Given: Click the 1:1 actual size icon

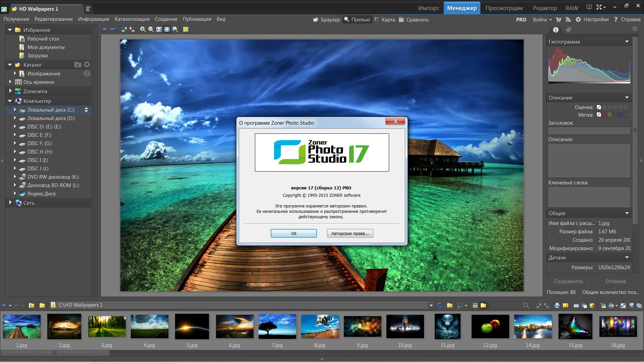Looking at the screenshot, I should coord(159,29).
